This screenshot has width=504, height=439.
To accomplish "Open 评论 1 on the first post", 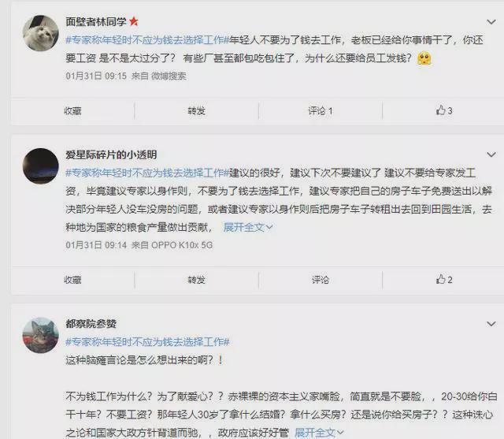I will click(321, 111).
